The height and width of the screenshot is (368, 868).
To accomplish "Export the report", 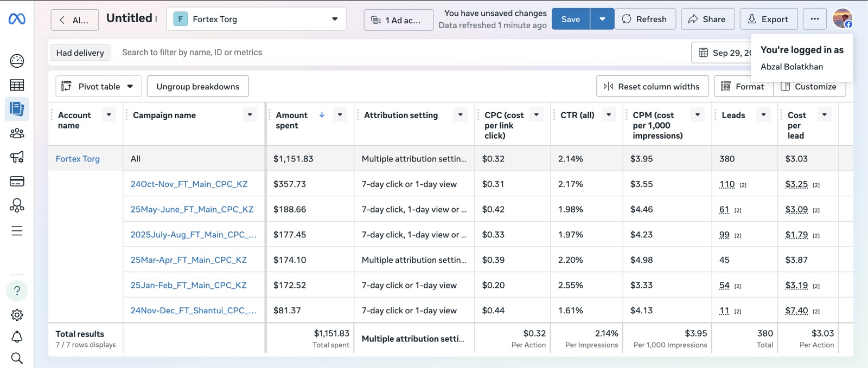I will pos(769,19).
